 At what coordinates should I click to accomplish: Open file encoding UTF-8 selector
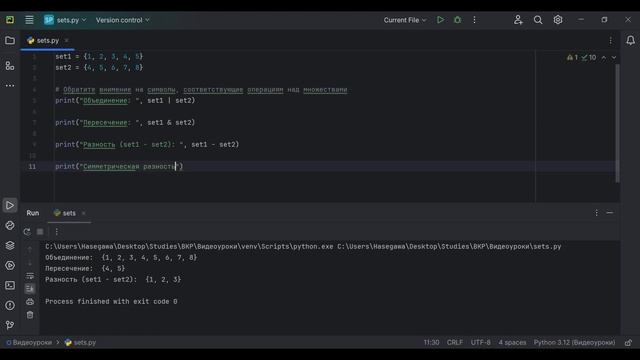click(x=480, y=342)
